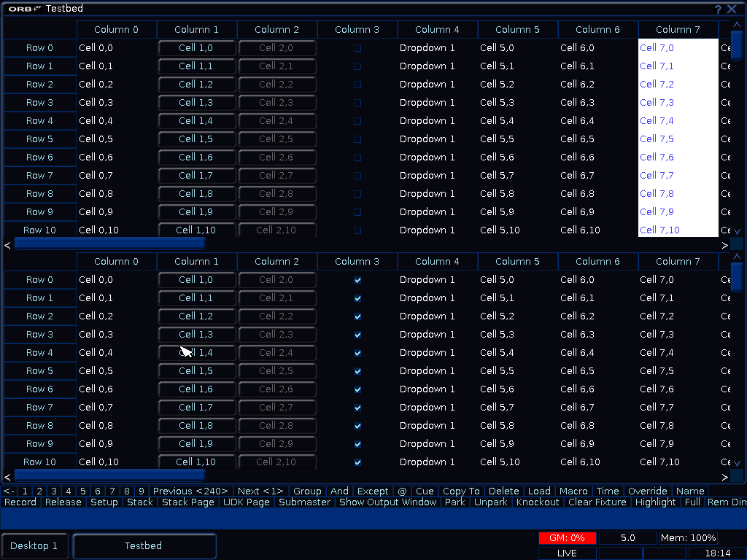The width and height of the screenshot is (747, 560).
Task: Click up scroll arrow of lower table
Action: coord(737,257)
